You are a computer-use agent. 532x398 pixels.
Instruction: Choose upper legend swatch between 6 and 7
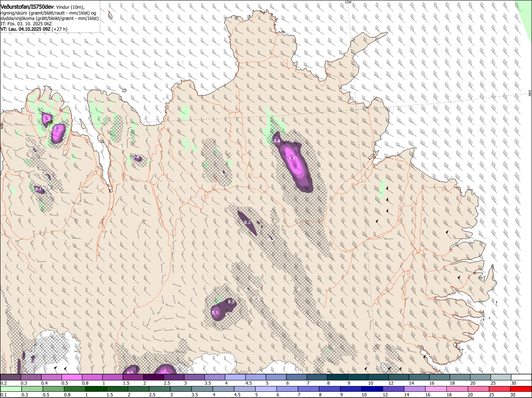pos(297,377)
